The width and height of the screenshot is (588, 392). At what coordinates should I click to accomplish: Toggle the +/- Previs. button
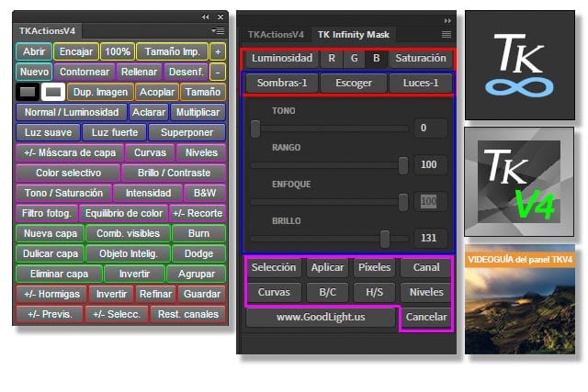[50, 315]
